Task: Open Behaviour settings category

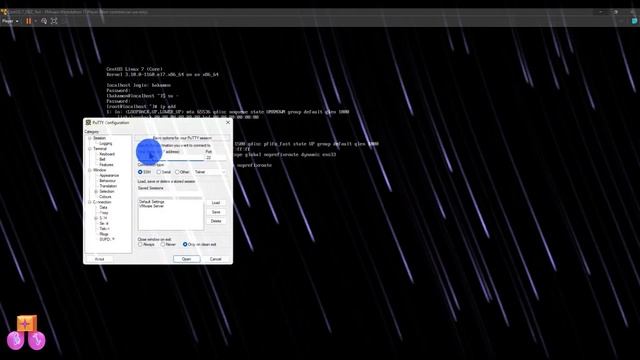Action: pos(108,181)
